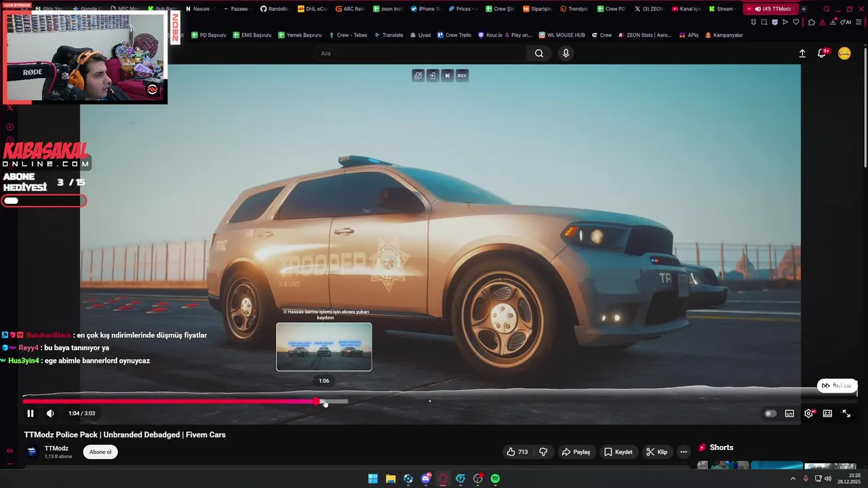Enter fullscreen video mode
Screen dimensions: 868x488
click(846, 413)
